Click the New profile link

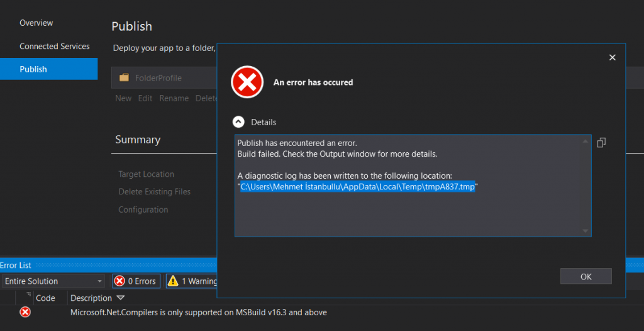click(x=123, y=98)
